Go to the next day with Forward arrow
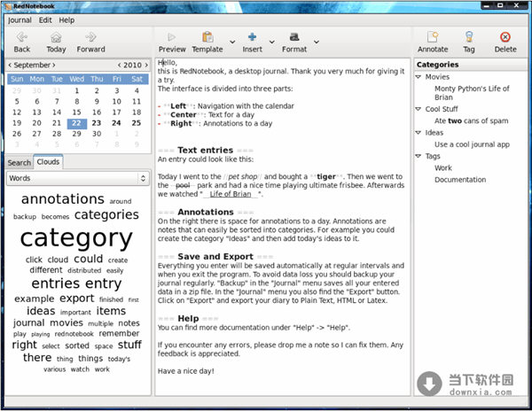This screenshot has width=532, height=411. pos(90,37)
